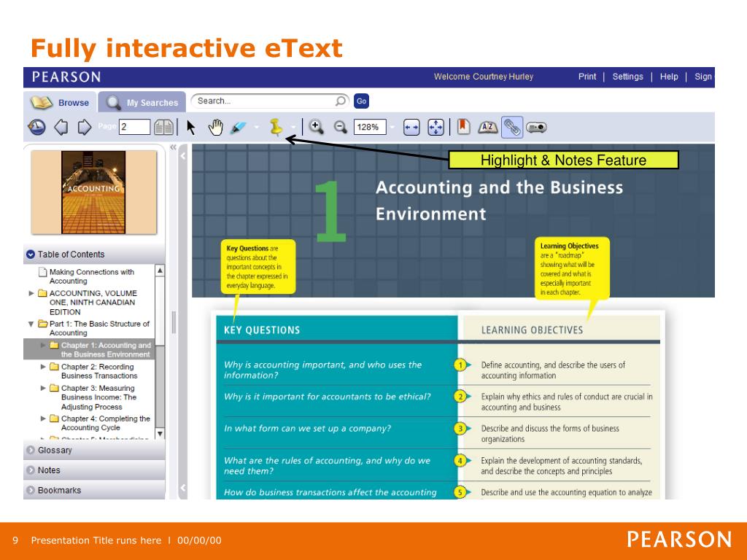Select Chapter 3: Measuring Business Income
This screenshot has height=560, width=747.
point(98,397)
